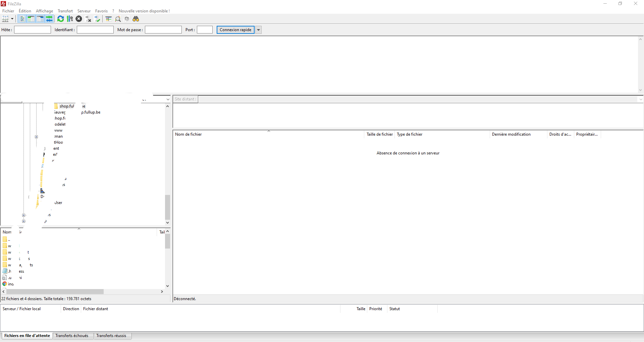Click the Hôte input field
The image size is (644, 342).
point(33,30)
